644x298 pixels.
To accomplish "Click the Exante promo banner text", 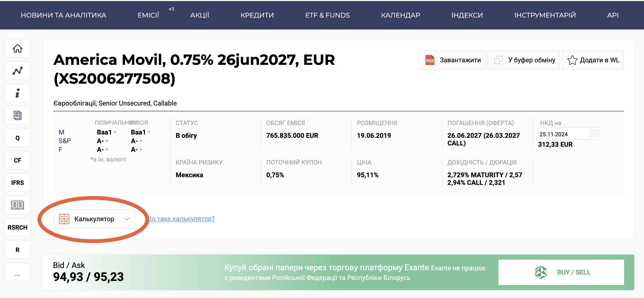I will point(355,272).
